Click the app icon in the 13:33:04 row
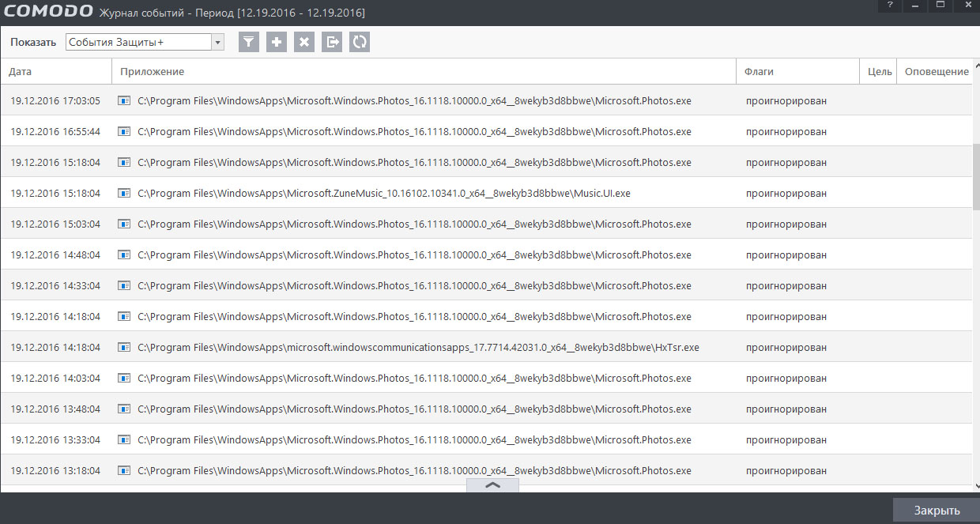 (x=124, y=439)
